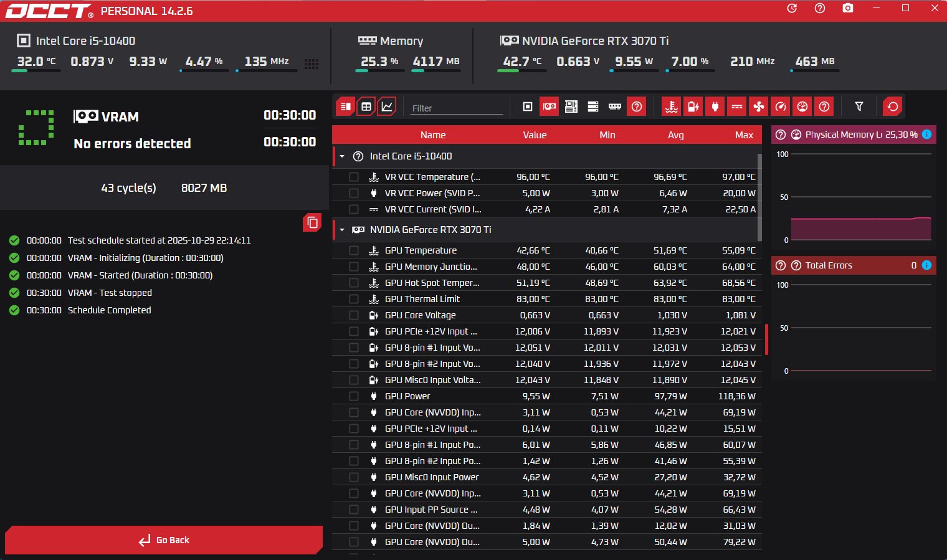This screenshot has width=947, height=560.
Task: Click the GPU hardware filter icon
Action: click(549, 107)
